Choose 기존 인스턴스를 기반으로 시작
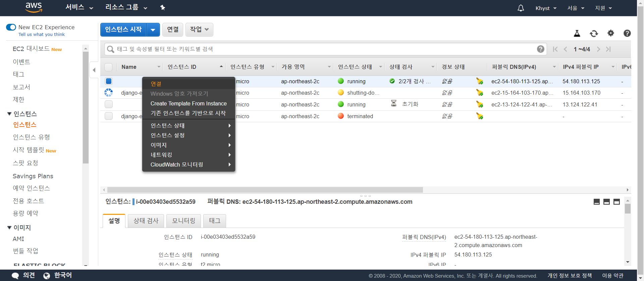 (x=189, y=113)
